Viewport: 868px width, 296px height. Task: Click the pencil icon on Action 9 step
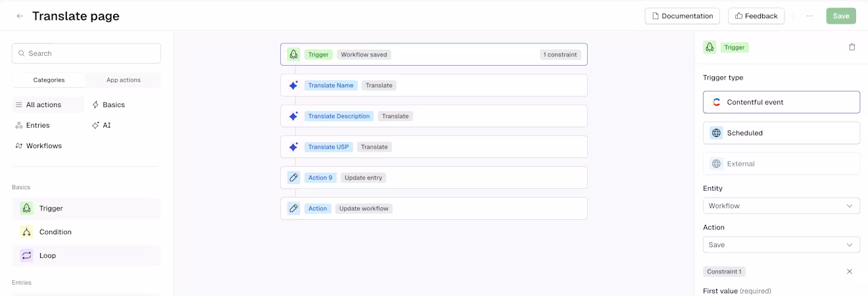click(294, 178)
